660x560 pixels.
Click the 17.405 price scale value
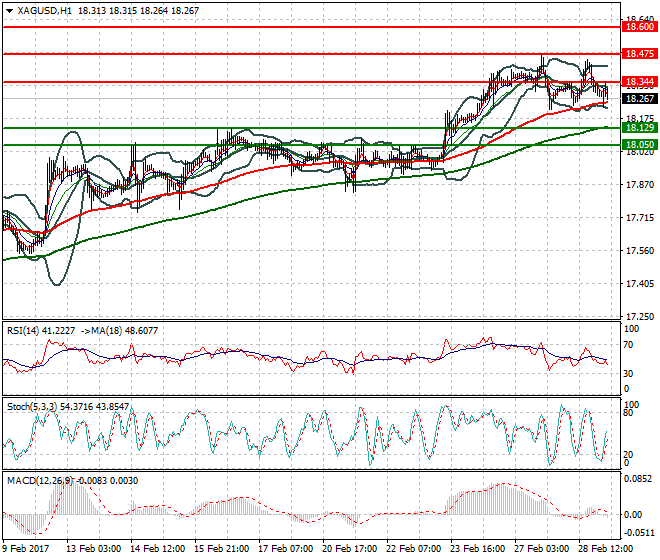click(x=640, y=283)
